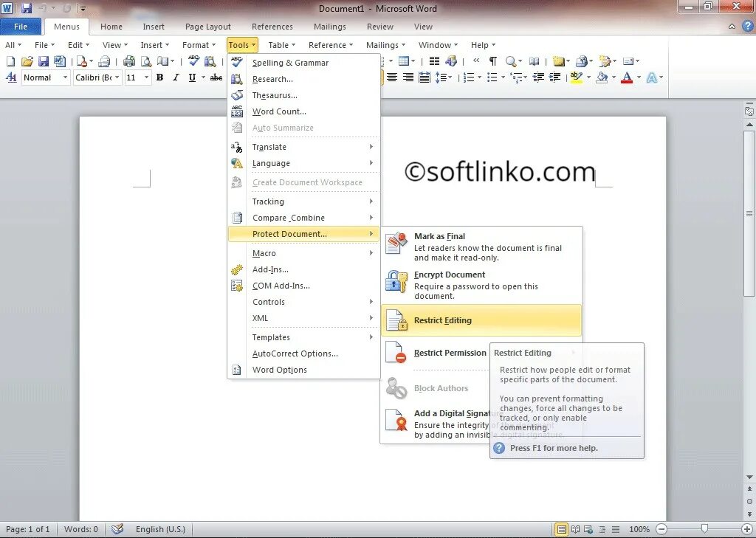Click the Bullets list icon
756x538 pixels.
(492, 77)
